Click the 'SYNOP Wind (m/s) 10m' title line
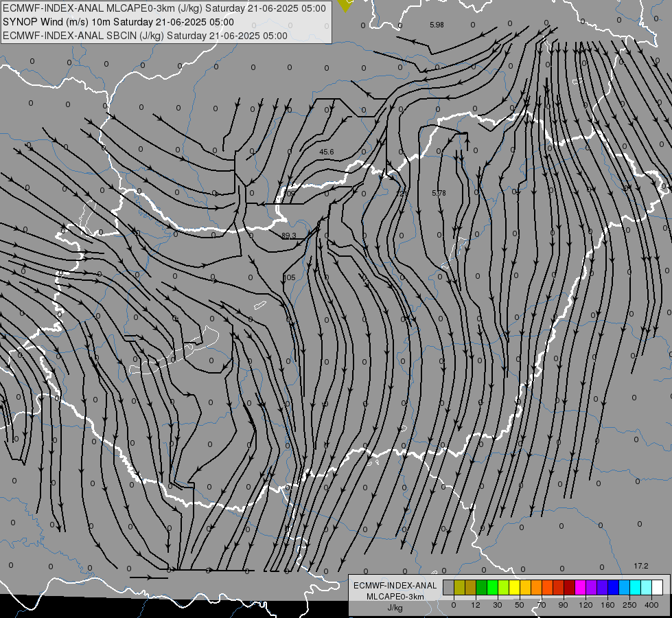Viewport: 672px width, 618px height. (x=118, y=22)
